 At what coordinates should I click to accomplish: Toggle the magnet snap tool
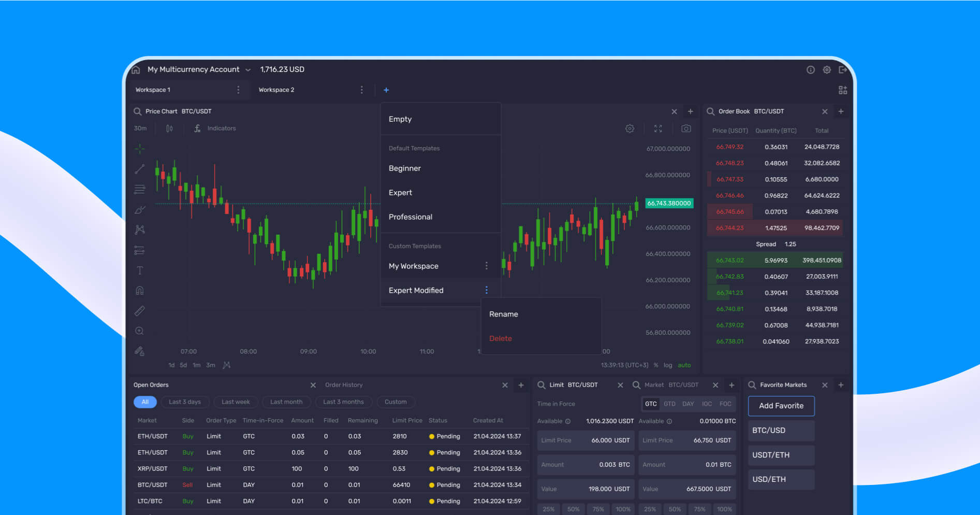140,291
